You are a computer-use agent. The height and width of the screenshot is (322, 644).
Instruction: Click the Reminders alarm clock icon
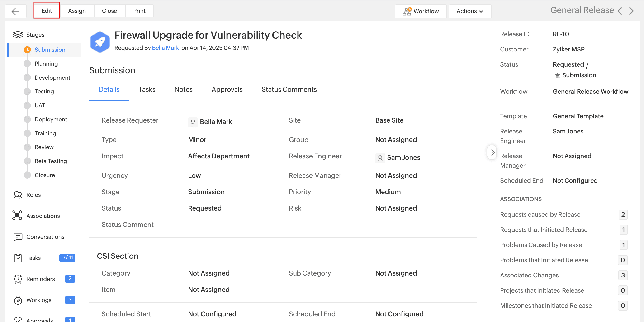[x=18, y=279]
